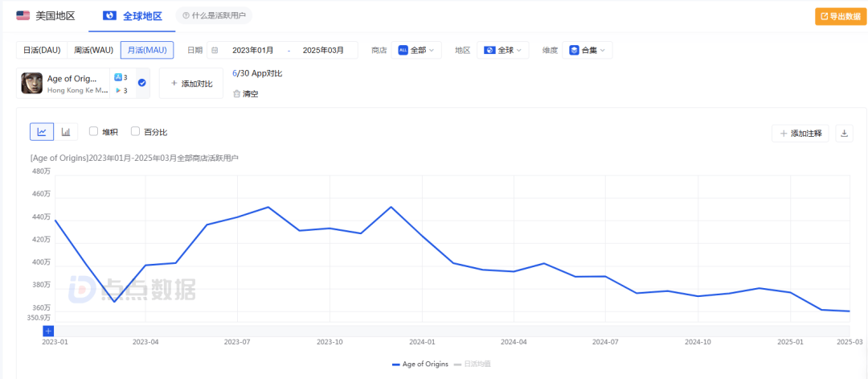
Task: Toggle the blue checkmark on Age of Origins
Action: click(x=141, y=83)
